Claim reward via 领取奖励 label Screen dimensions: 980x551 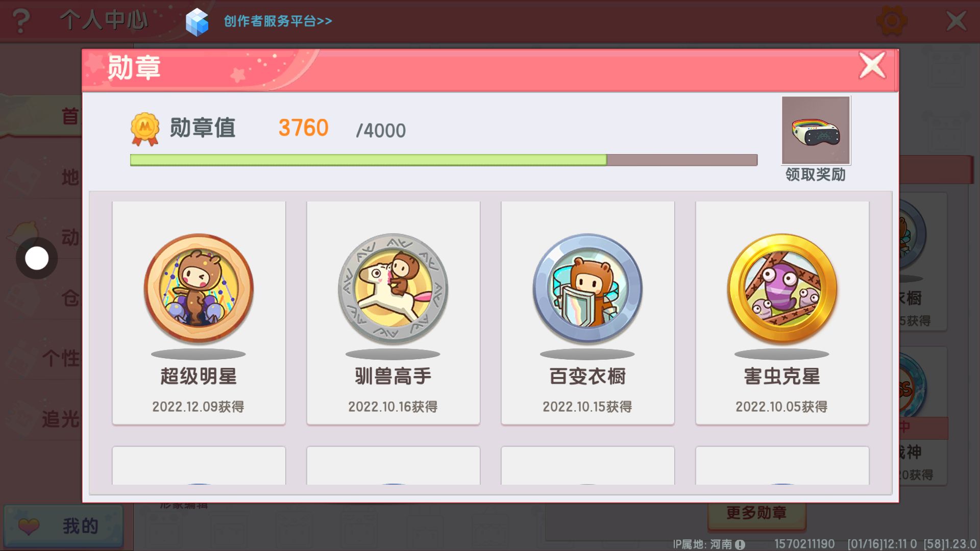(x=816, y=174)
